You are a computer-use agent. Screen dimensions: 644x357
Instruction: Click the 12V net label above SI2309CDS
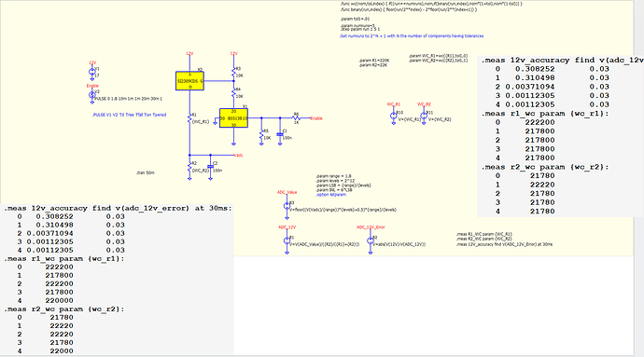pos(189,54)
